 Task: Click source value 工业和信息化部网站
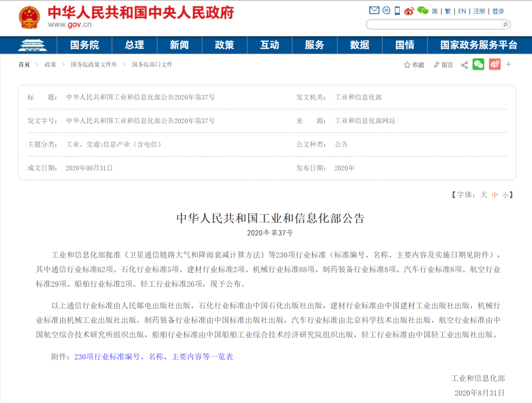pyautogui.click(x=365, y=121)
